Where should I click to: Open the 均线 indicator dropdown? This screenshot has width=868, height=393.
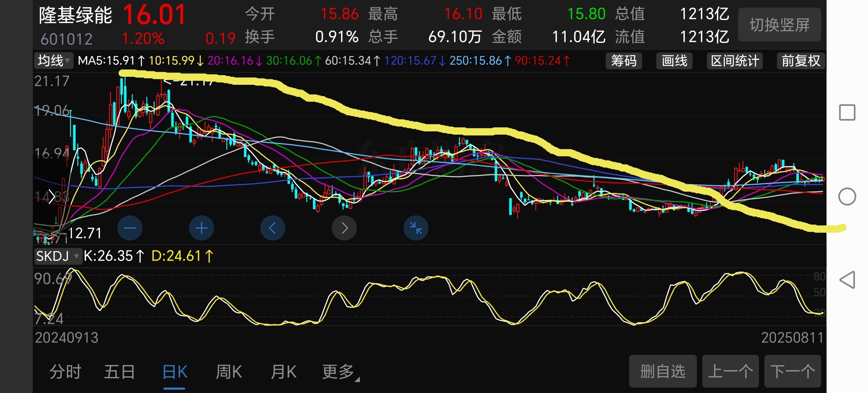(x=53, y=60)
